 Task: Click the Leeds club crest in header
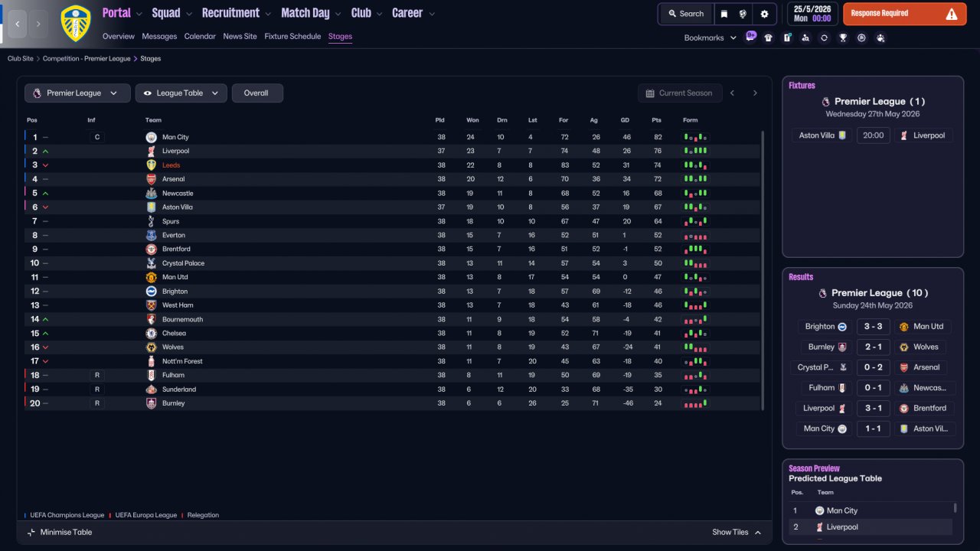click(75, 24)
